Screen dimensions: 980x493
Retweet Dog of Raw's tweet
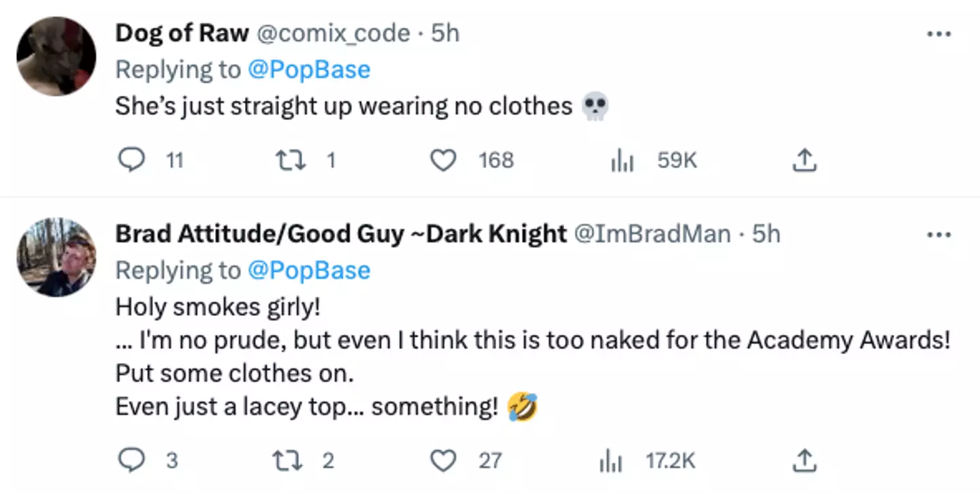click(x=287, y=160)
